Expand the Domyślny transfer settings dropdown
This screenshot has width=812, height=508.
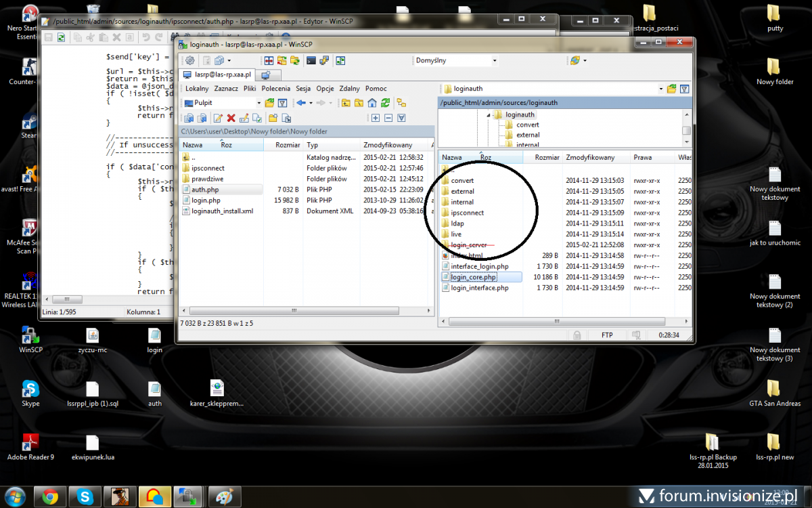[x=494, y=60]
